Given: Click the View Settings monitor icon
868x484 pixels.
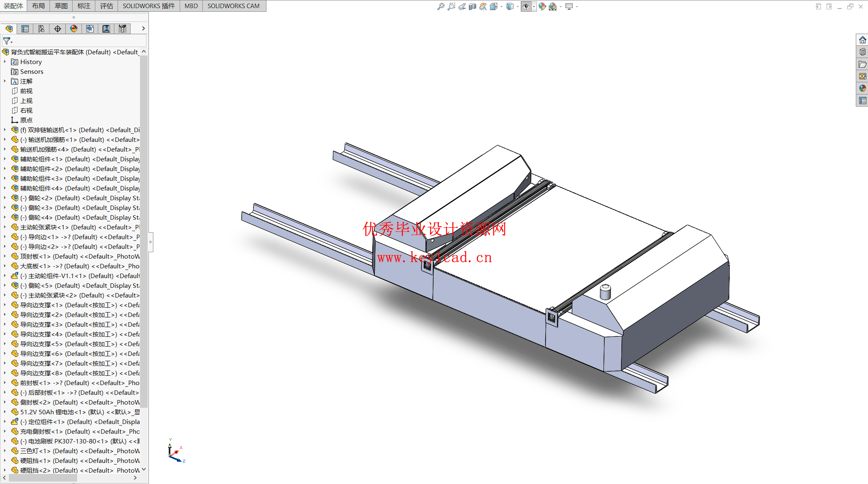Looking at the screenshot, I should click(x=569, y=6).
